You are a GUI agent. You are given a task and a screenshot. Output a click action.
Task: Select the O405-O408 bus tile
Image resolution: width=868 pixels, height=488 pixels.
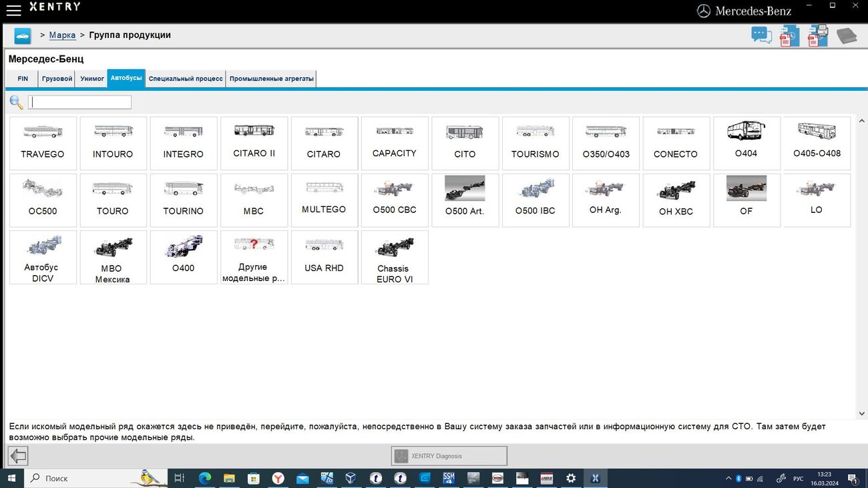(x=817, y=144)
